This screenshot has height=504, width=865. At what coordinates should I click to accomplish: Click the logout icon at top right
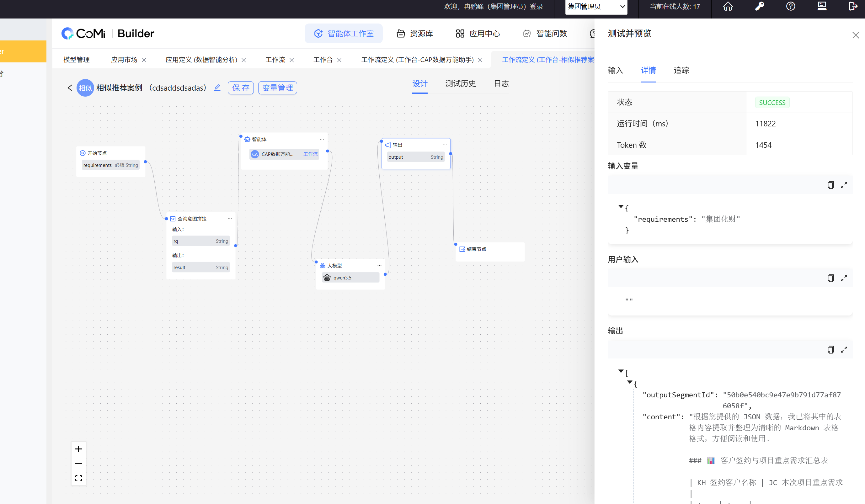pyautogui.click(x=853, y=7)
